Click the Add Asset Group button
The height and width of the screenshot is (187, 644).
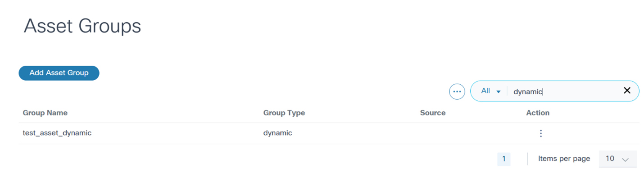coord(59,73)
